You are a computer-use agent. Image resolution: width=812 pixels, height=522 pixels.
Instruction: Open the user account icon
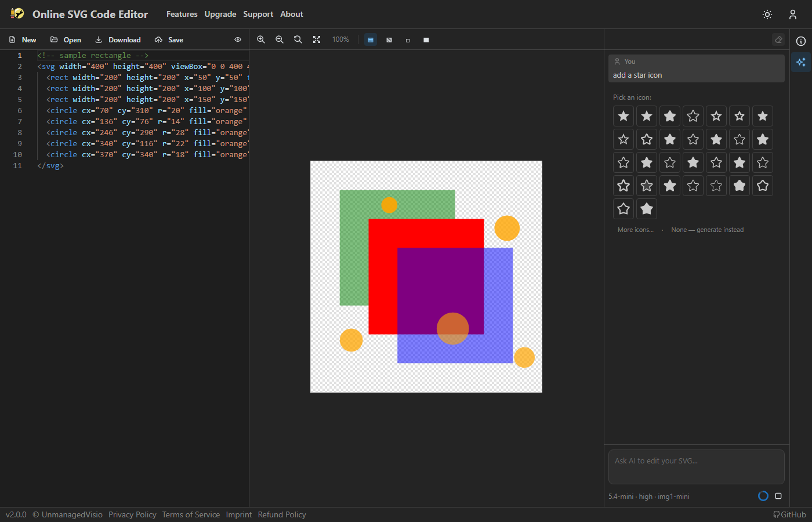793,14
